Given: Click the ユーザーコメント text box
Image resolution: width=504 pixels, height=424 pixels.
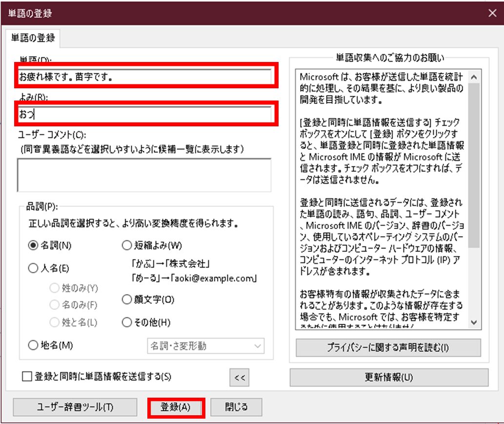Looking at the screenshot, I should (144, 175).
